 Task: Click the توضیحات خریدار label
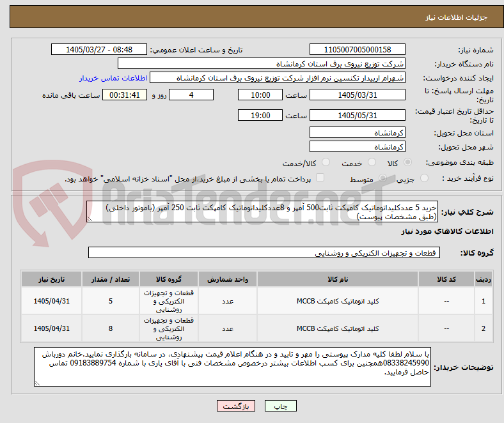[x=464, y=367]
